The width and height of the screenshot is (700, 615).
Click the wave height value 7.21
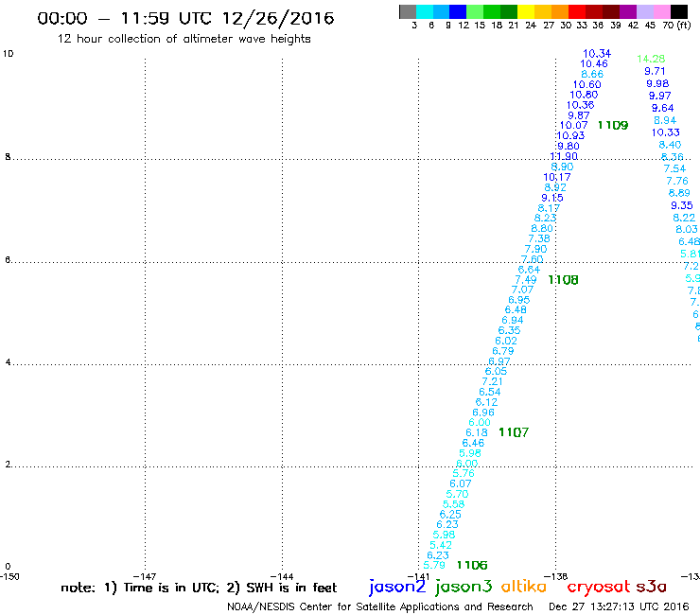(x=493, y=382)
